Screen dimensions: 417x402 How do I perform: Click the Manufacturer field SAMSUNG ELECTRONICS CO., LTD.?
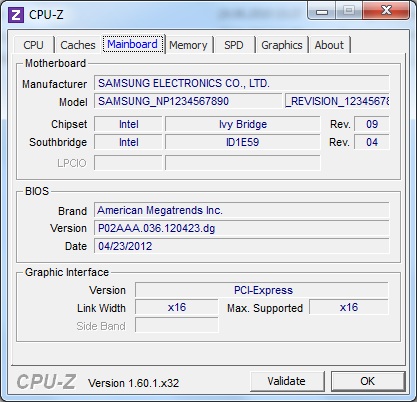[242, 83]
